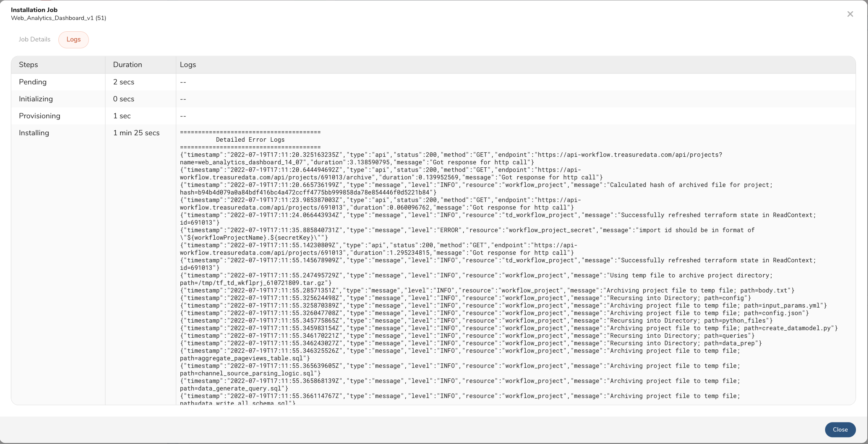Click the Duration column header

point(127,64)
